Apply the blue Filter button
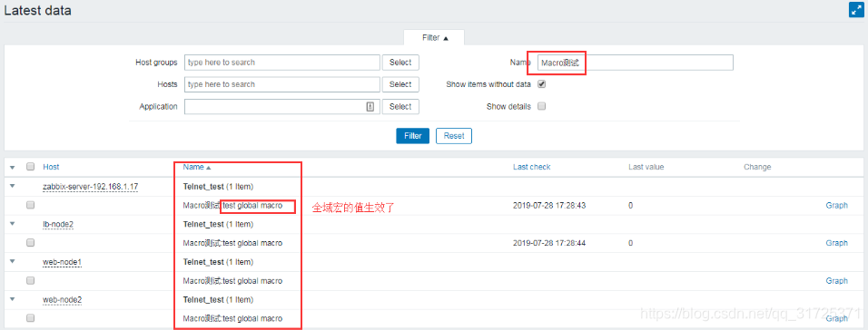Screen dimensions: 868x330 click(x=413, y=136)
